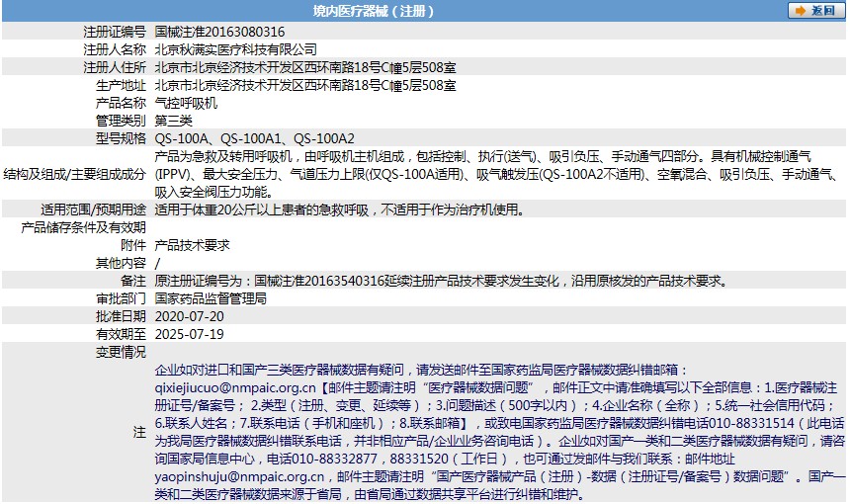850x504 pixels.
Task: Click product name 气控呼吸机
Action: pyautogui.click(x=186, y=103)
